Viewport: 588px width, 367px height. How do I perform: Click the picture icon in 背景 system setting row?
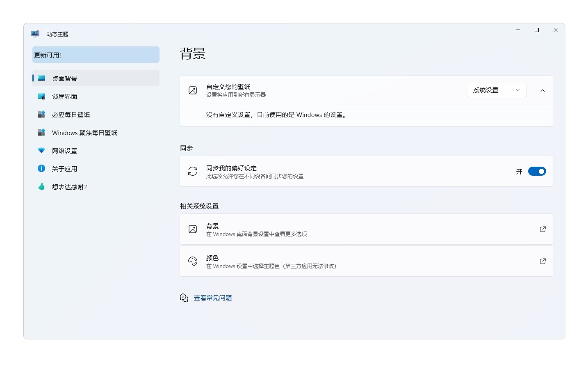[193, 229]
